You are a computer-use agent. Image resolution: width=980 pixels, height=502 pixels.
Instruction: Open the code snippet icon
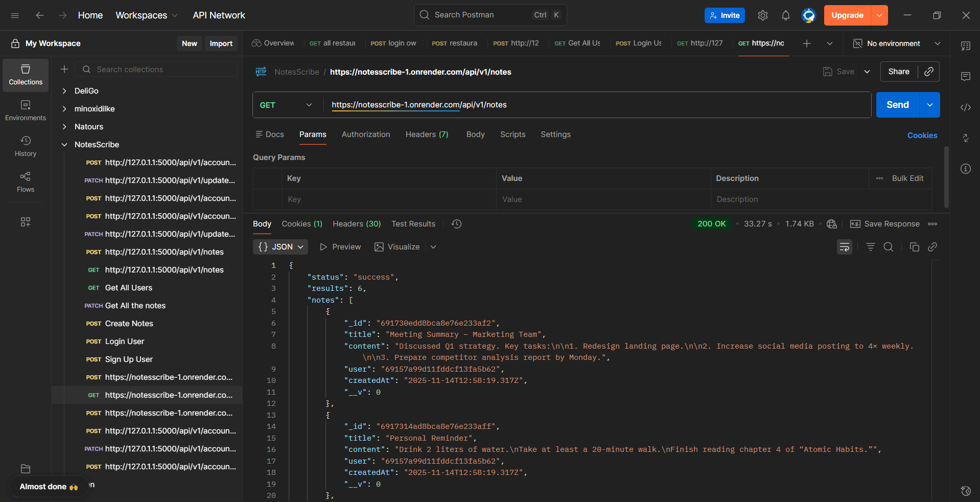click(966, 107)
